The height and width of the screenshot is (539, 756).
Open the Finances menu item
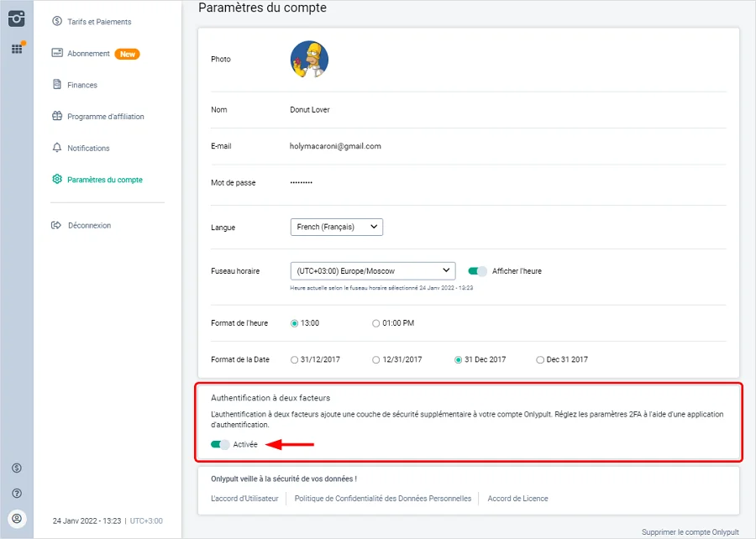[x=82, y=85]
